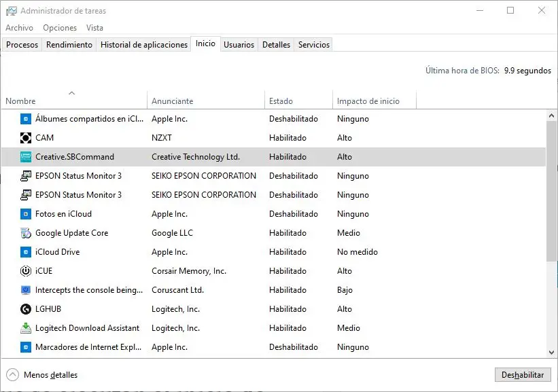The image size is (558, 392).
Task: Click the first EPSON Status Monitor 3 icon
Action: pyautogui.click(x=26, y=176)
